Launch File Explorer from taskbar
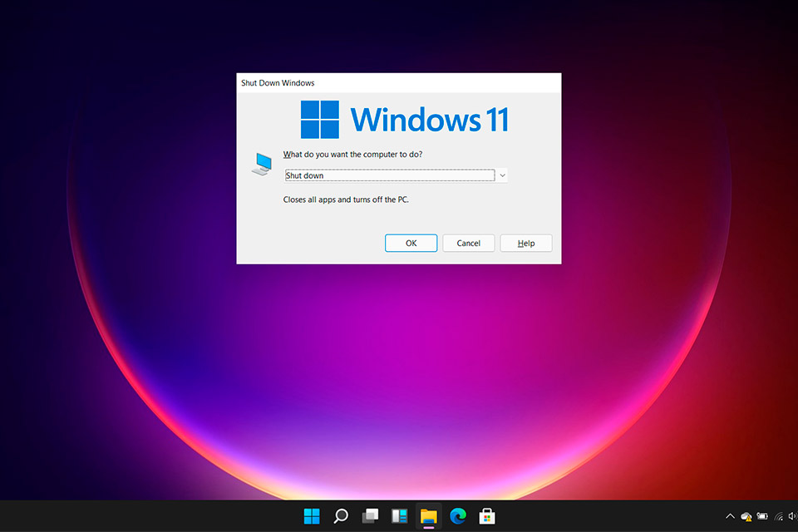The image size is (798, 532). (429, 516)
